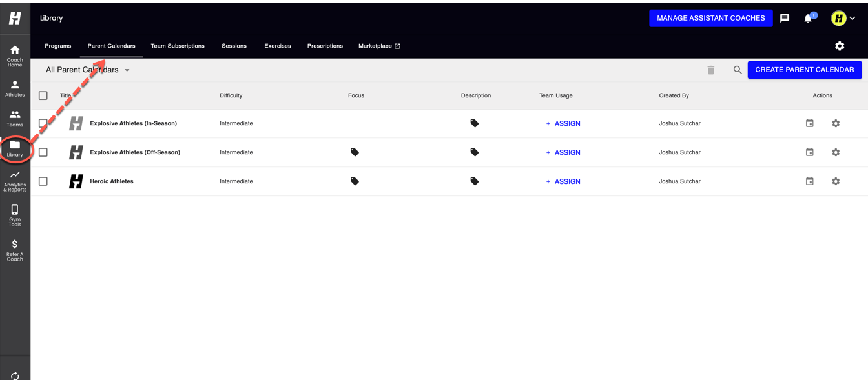Screen dimensions: 868x380
Task: Click the H logo at top left
Action: [x=15, y=18]
